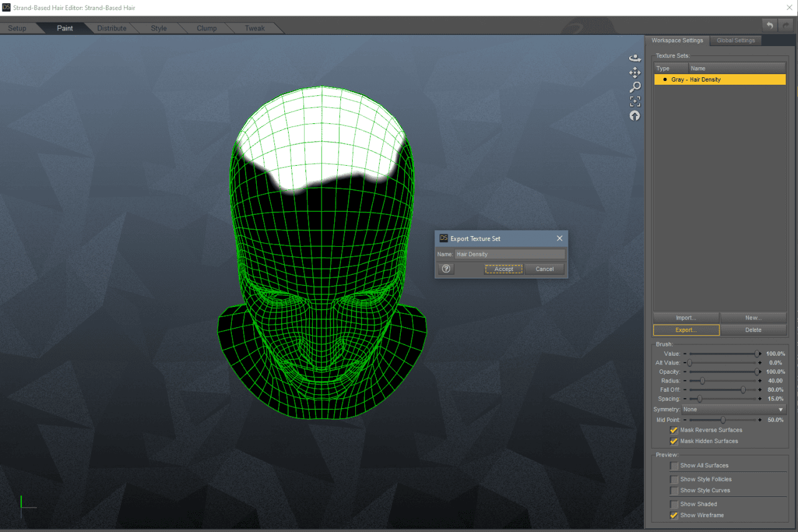This screenshot has height=532, width=798.
Task: Switch to the Distribute tab
Action: (x=112, y=28)
